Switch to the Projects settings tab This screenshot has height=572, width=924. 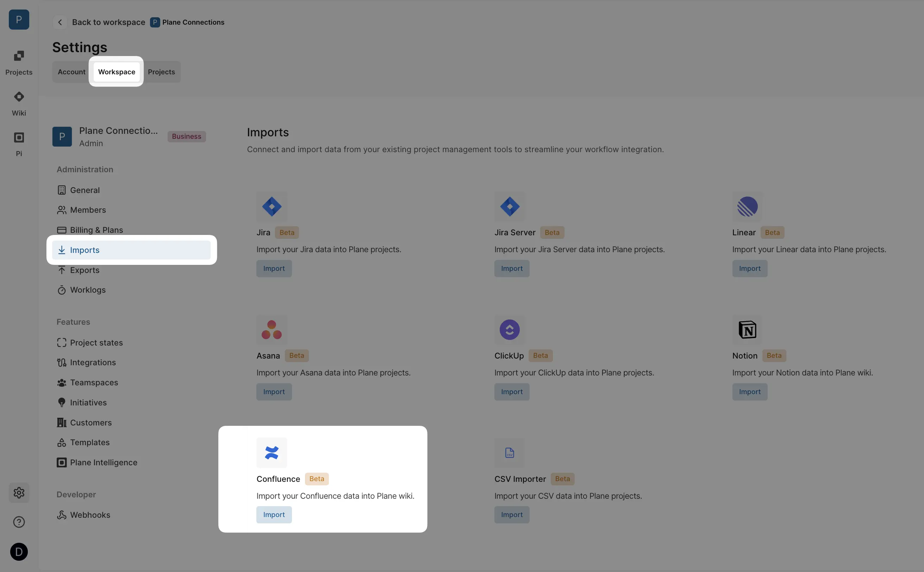pyautogui.click(x=162, y=72)
